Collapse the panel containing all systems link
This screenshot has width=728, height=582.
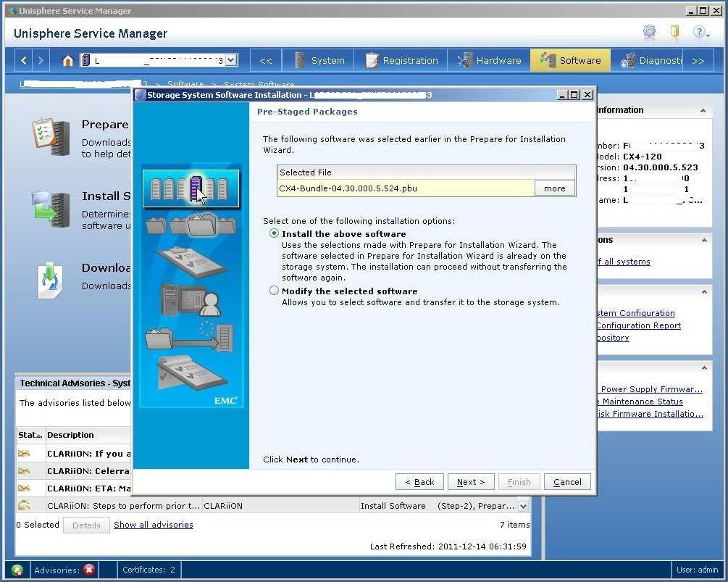[x=704, y=240]
